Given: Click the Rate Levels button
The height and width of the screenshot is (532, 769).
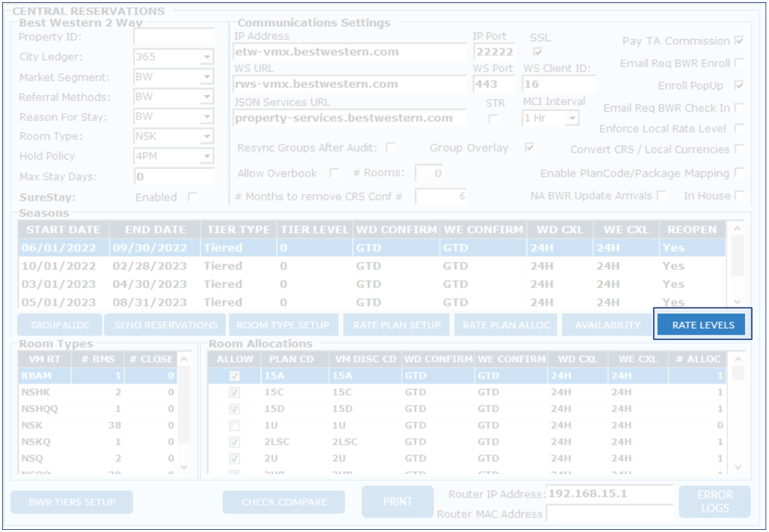Looking at the screenshot, I should pos(702,325).
